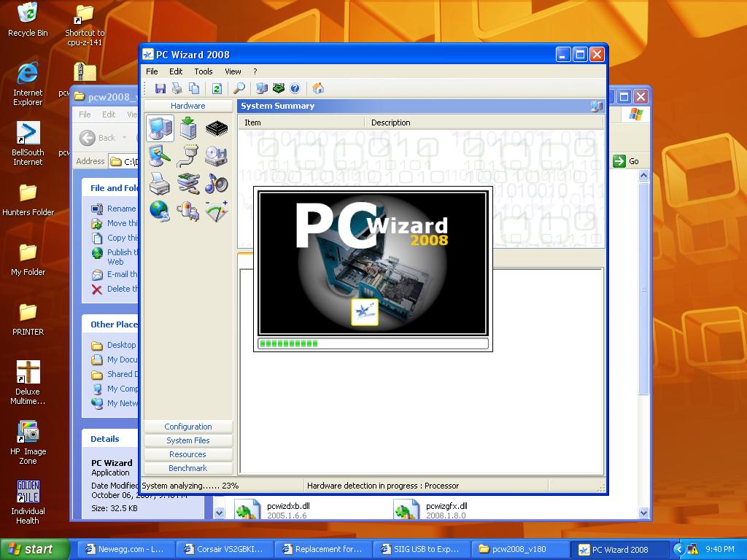Click the computer system toolbar icon
This screenshot has height=560, width=747.
(x=262, y=88)
